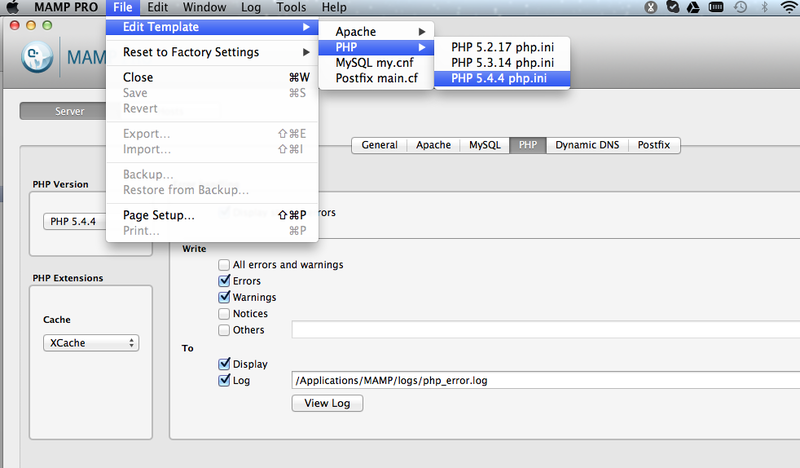Click the round X menu bar icon

(x=651, y=7)
